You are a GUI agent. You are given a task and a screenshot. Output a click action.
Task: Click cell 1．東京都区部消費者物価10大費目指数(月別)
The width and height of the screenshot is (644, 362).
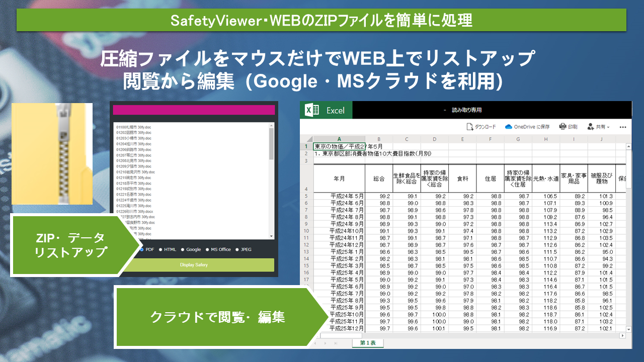pyautogui.click(x=373, y=153)
